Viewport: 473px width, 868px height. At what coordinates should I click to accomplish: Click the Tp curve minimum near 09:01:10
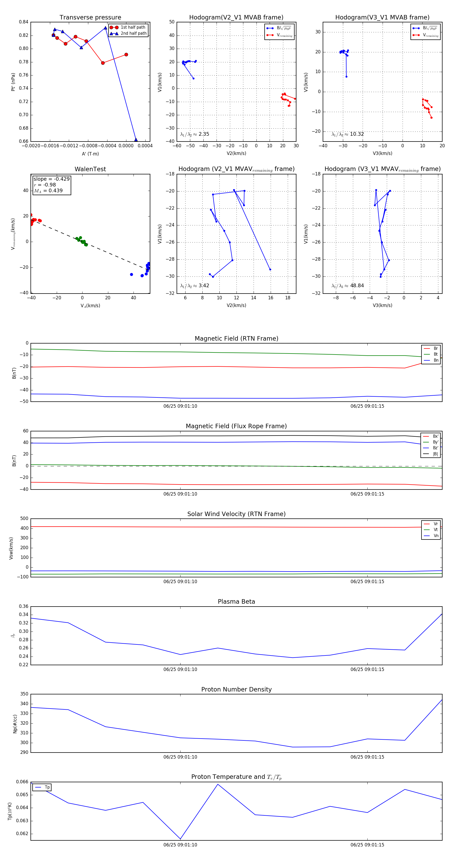pyautogui.click(x=180, y=839)
